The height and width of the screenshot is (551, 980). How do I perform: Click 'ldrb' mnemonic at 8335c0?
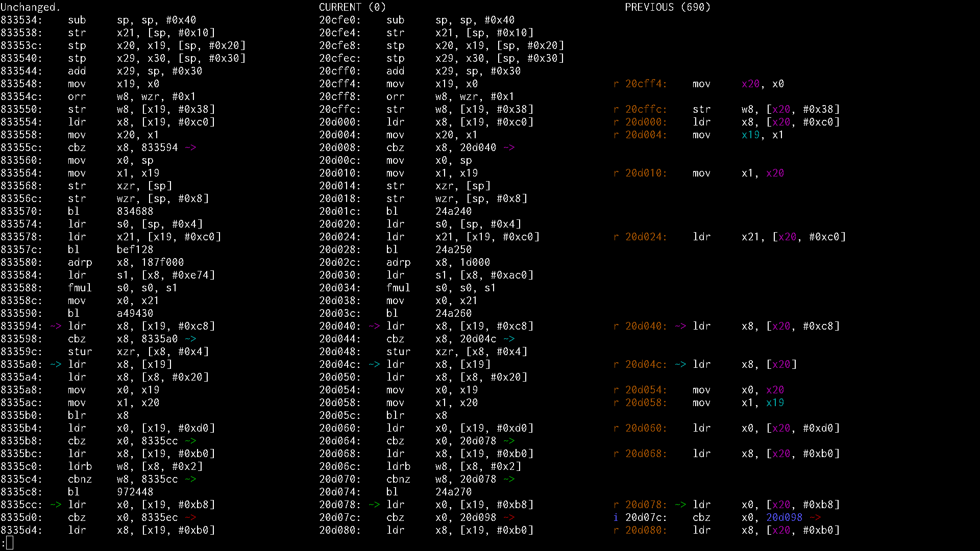[80, 466]
